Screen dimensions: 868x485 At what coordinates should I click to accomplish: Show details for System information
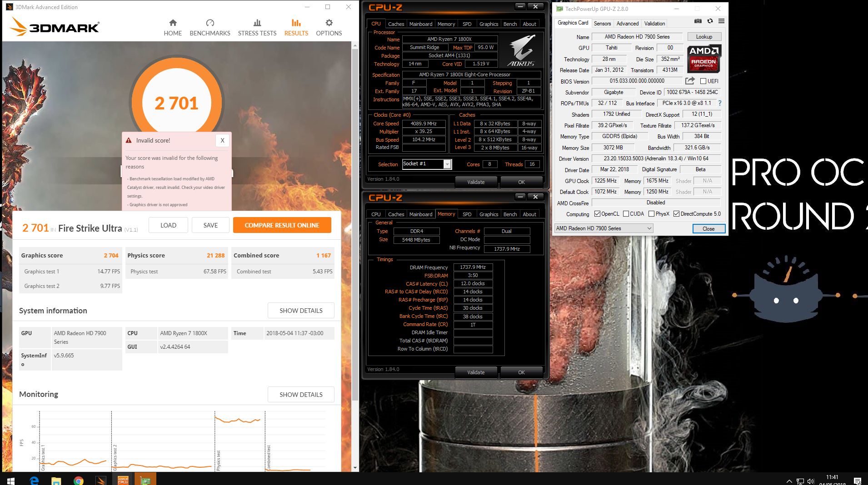[x=301, y=311]
